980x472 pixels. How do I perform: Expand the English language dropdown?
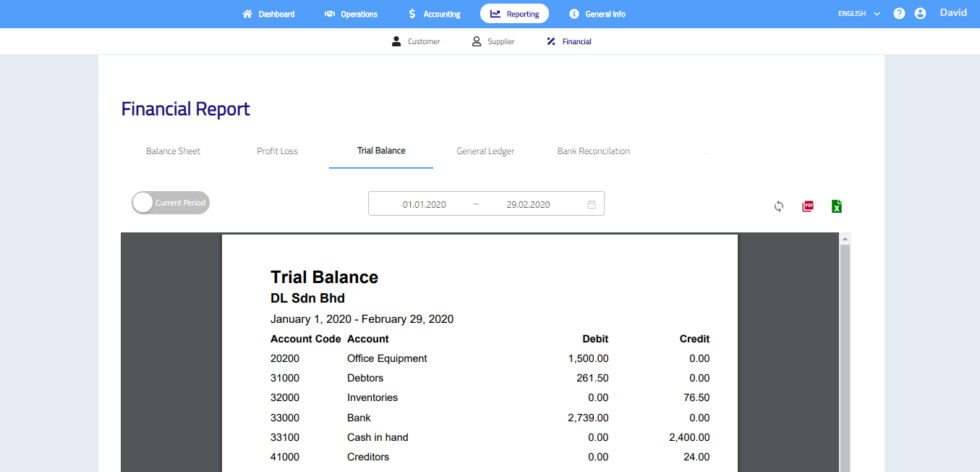click(x=858, y=14)
